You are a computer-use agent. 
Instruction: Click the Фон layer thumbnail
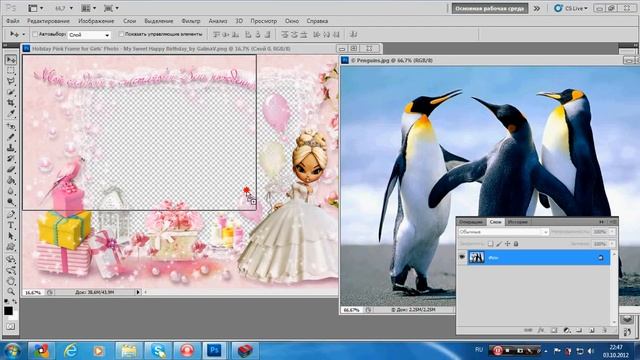pyautogui.click(x=476, y=258)
